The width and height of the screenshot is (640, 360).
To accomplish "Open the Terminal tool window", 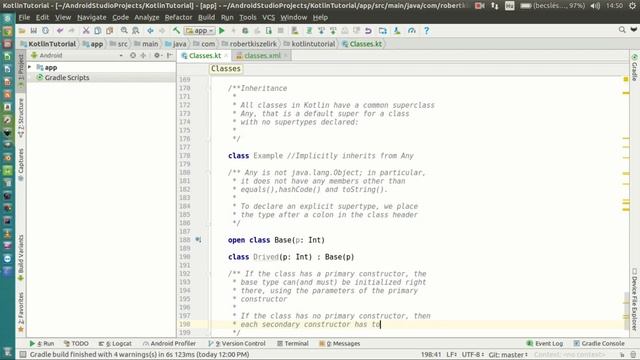I will pyautogui.click(x=293, y=344).
